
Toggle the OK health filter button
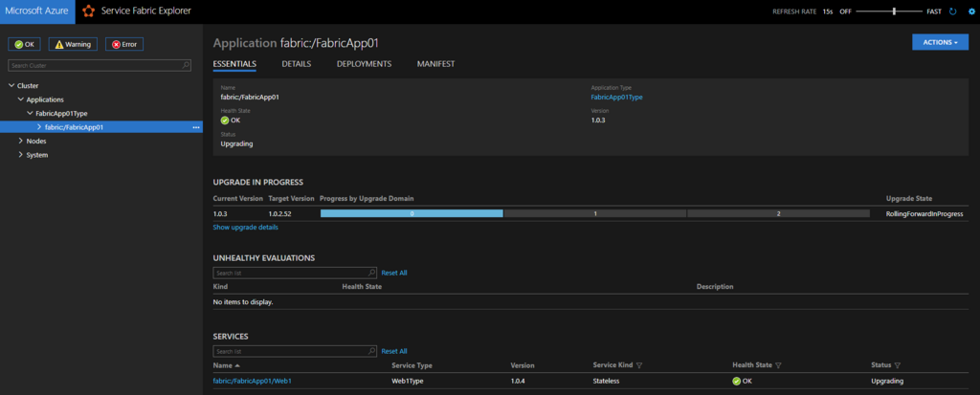(x=24, y=44)
